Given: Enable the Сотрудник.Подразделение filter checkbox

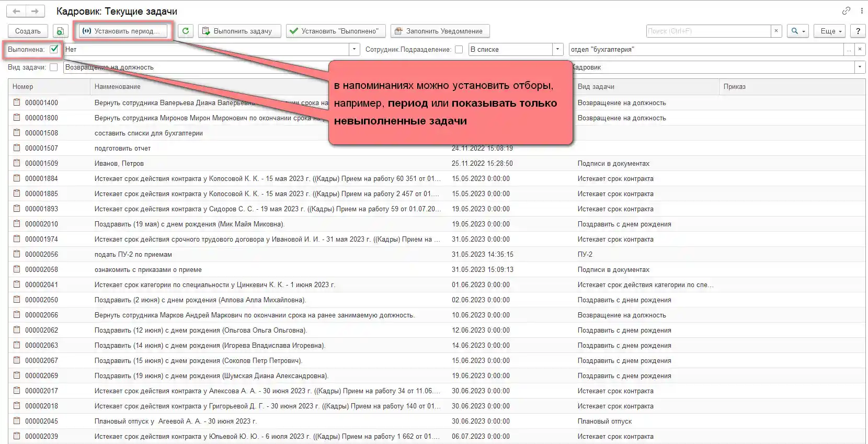Looking at the screenshot, I should (459, 49).
